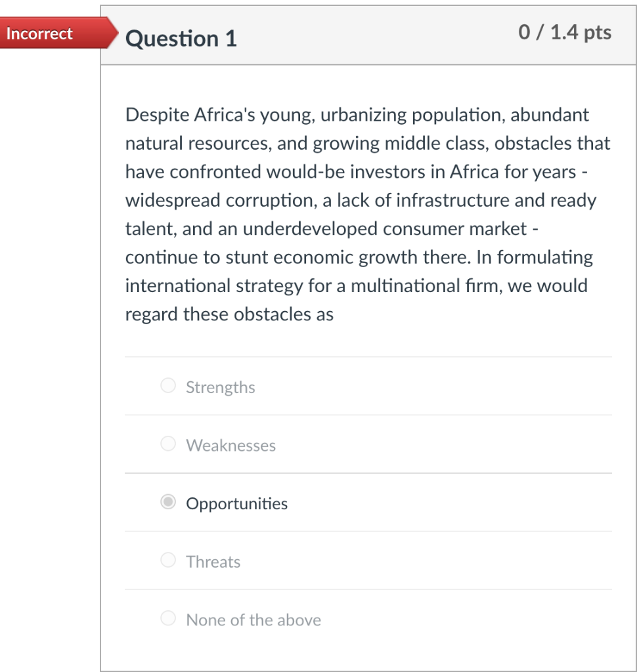Click the Strengths answer label text

[220, 388]
